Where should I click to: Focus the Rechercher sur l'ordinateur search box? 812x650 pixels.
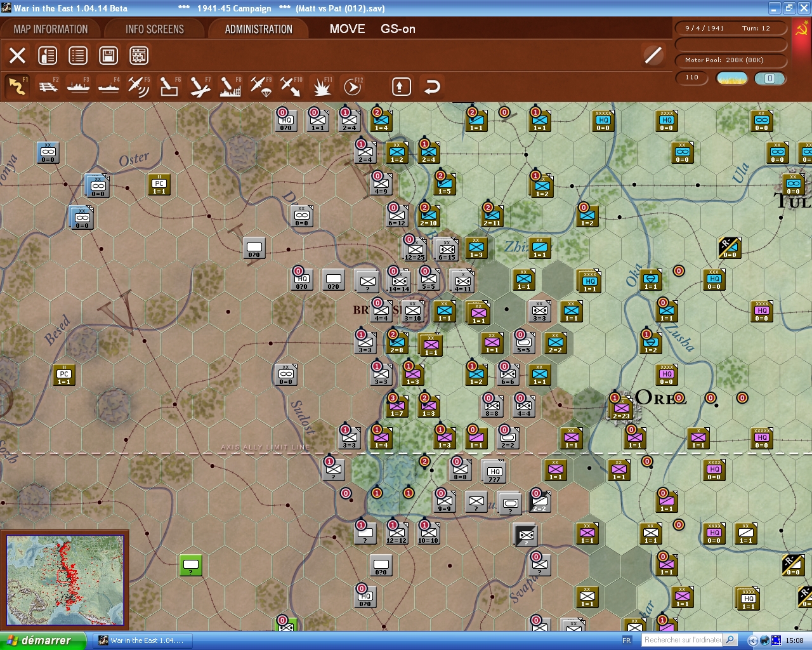point(683,640)
